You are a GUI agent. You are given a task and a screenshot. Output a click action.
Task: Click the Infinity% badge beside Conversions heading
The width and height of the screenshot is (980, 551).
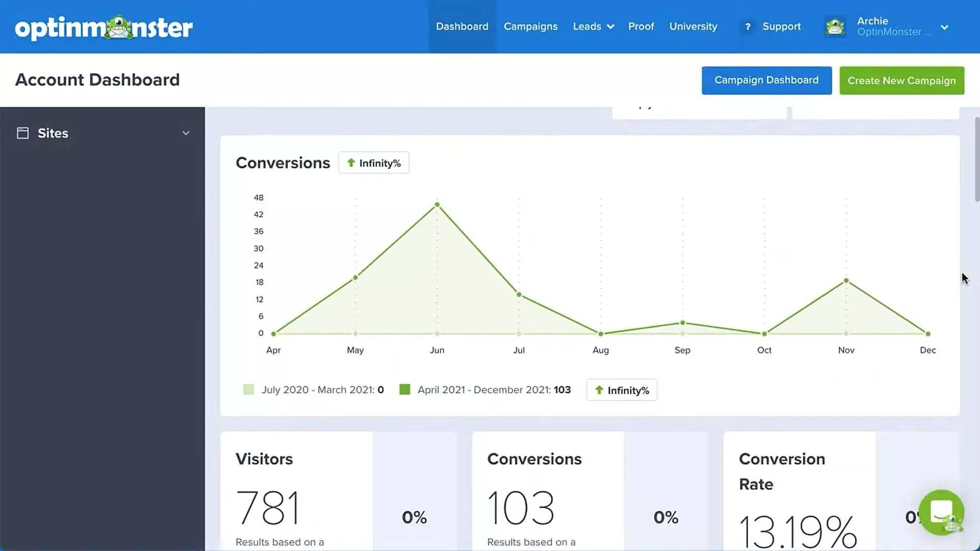(374, 162)
